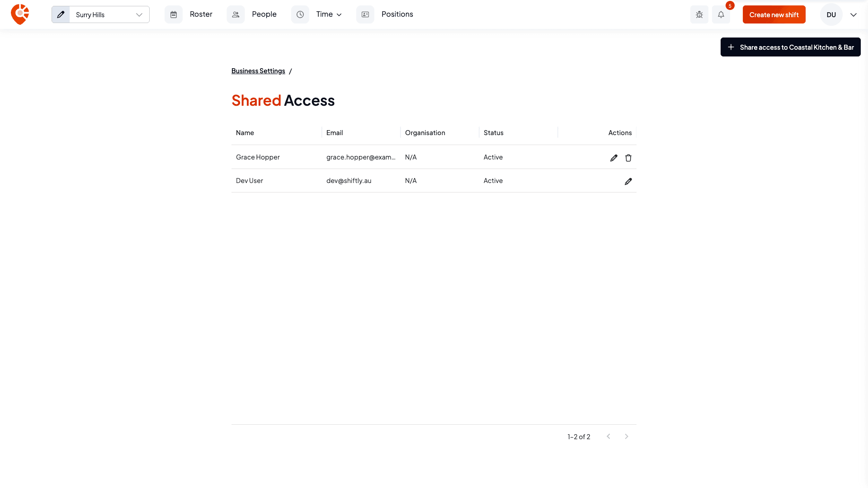The height and width of the screenshot is (488, 868).
Task: Click the People group icon
Action: [236, 14]
